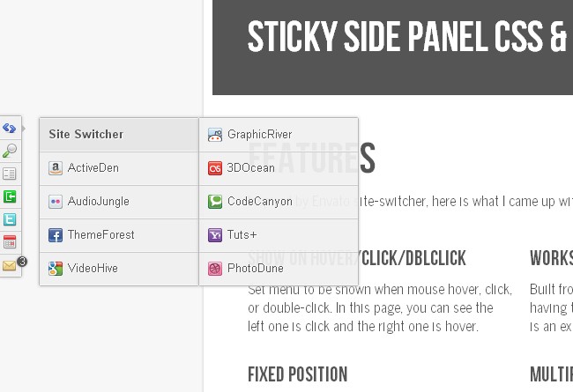Select Tuts+ from the site list
The width and height of the screenshot is (573, 392).
coord(242,235)
